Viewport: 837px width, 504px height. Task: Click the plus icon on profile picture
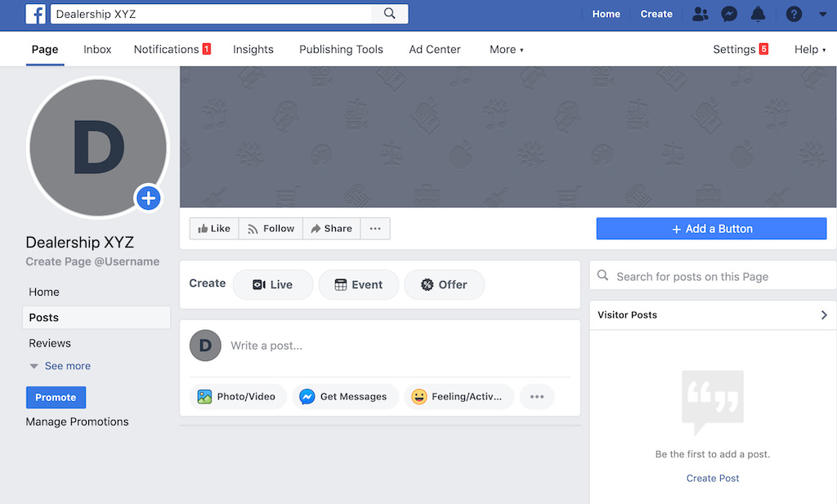pyautogui.click(x=148, y=198)
